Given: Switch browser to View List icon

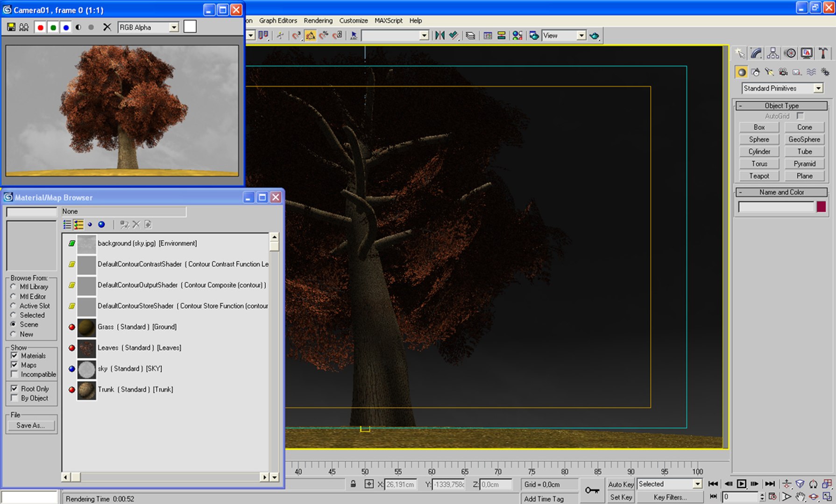Looking at the screenshot, I should (67, 225).
